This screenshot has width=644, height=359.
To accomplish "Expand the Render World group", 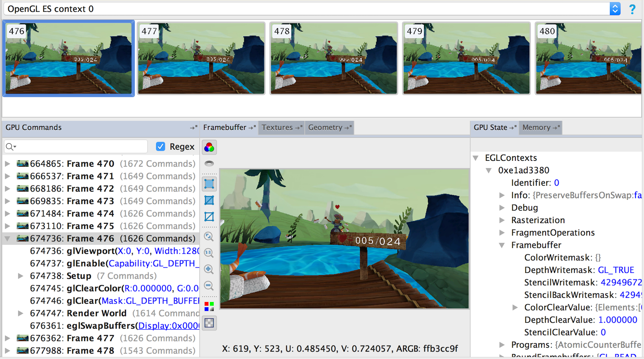I will (20, 313).
